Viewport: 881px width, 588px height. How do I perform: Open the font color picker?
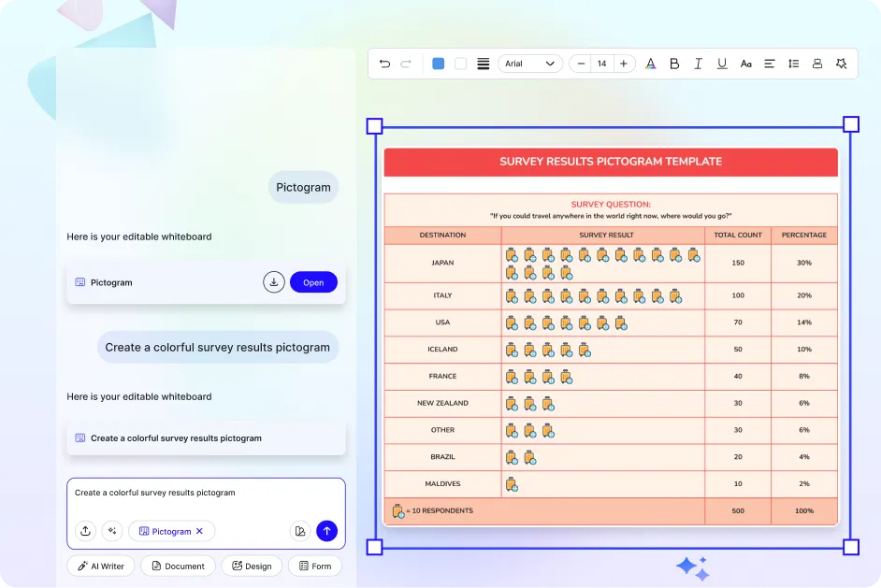651,64
